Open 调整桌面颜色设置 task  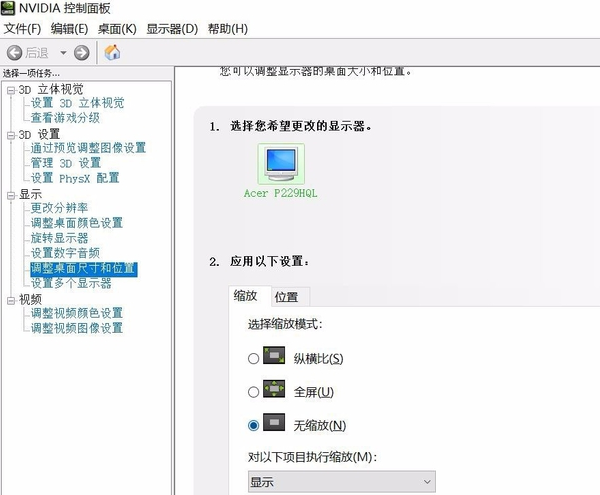pos(77,223)
